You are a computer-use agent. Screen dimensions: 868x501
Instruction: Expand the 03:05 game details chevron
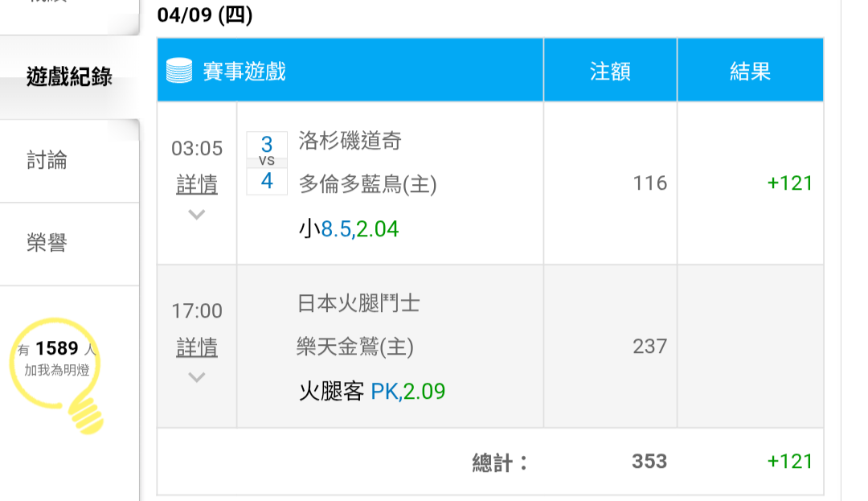[197, 215]
